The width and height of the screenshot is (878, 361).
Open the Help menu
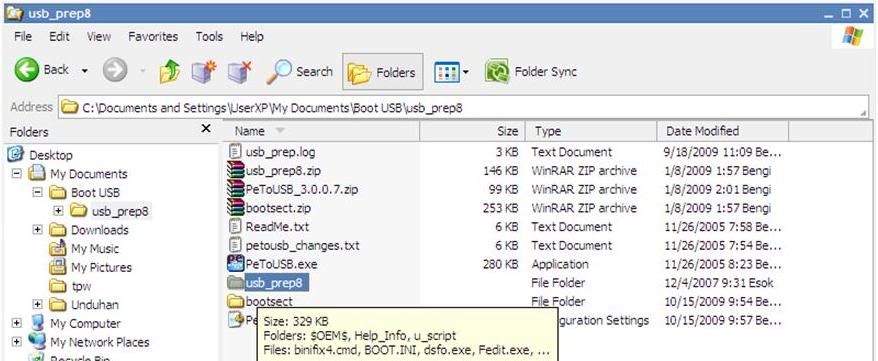click(x=252, y=36)
